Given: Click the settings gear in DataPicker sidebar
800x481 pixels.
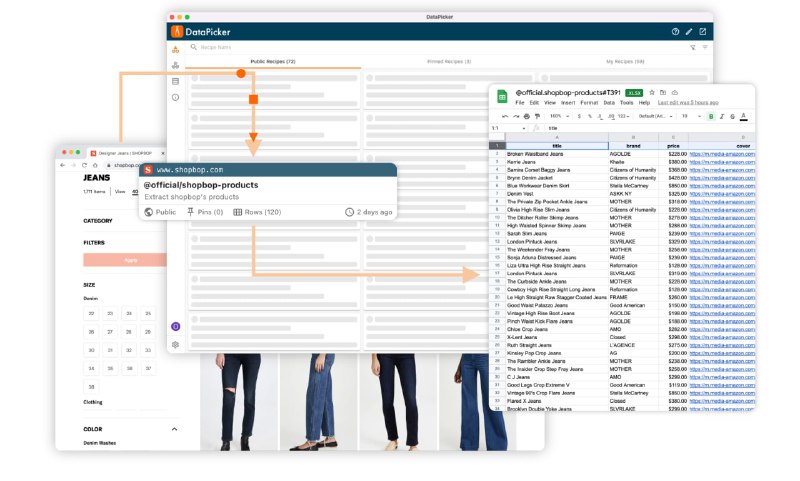Looking at the screenshot, I should click(176, 344).
